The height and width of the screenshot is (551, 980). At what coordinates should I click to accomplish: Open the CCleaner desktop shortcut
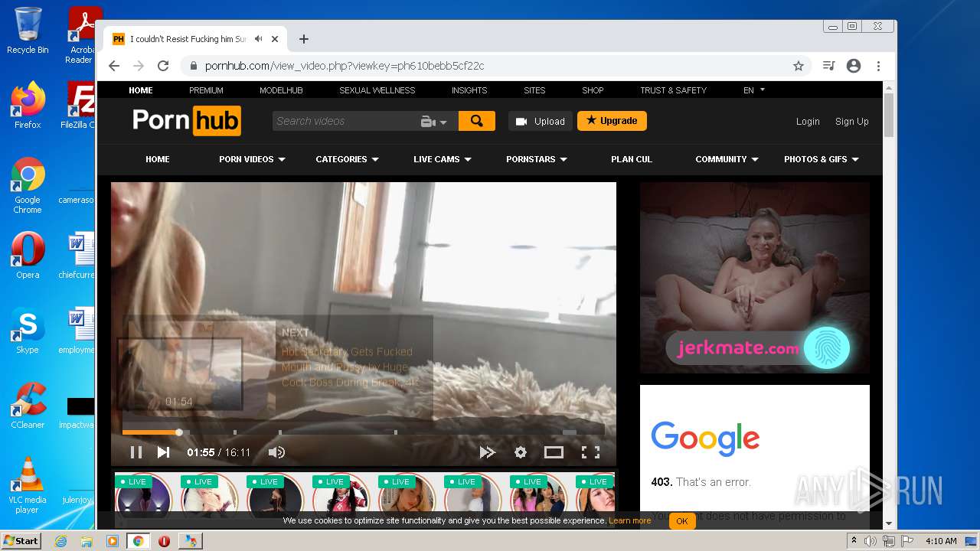pyautogui.click(x=28, y=406)
